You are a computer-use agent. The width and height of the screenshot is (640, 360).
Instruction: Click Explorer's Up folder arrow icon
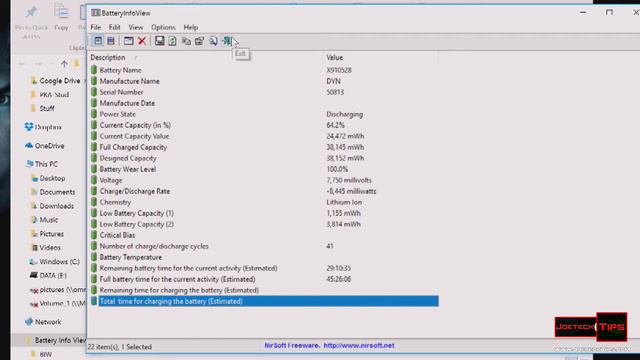(64, 64)
